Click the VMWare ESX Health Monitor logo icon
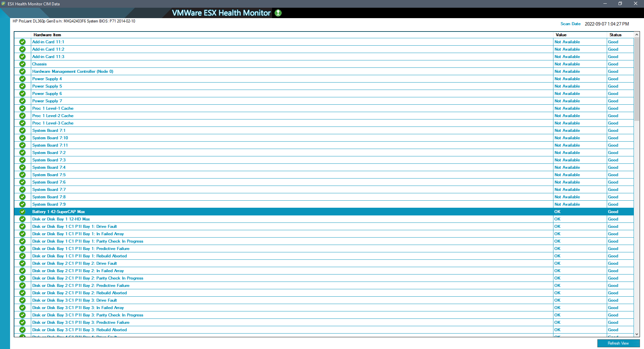This screenshot has width=644, height=349. point(278,13)
